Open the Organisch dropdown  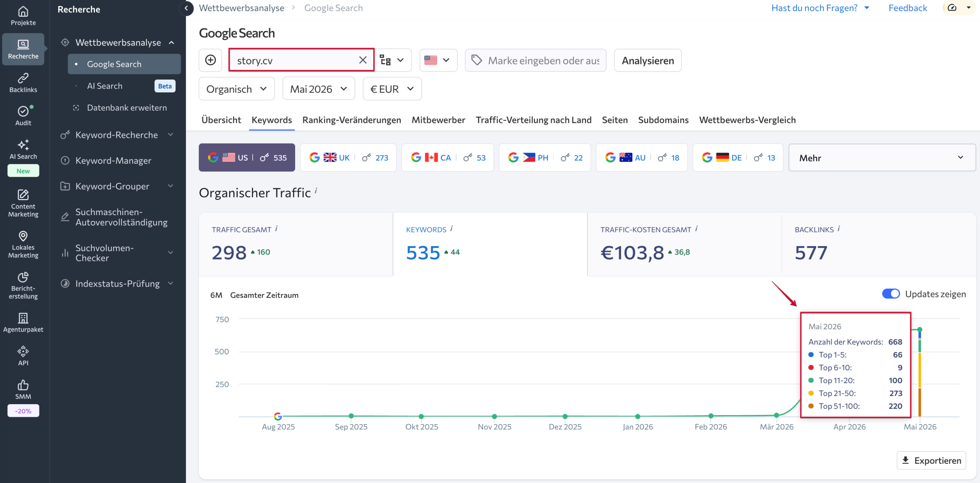237,89
